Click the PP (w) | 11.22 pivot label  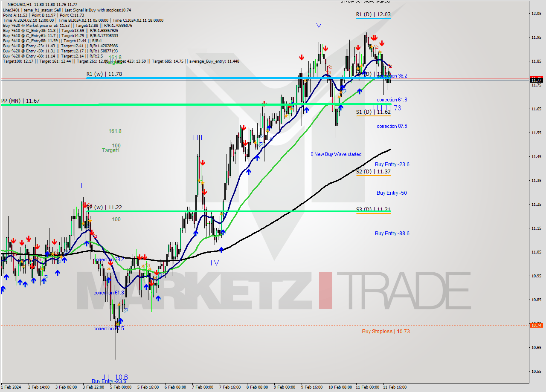(x=104, y=208)
